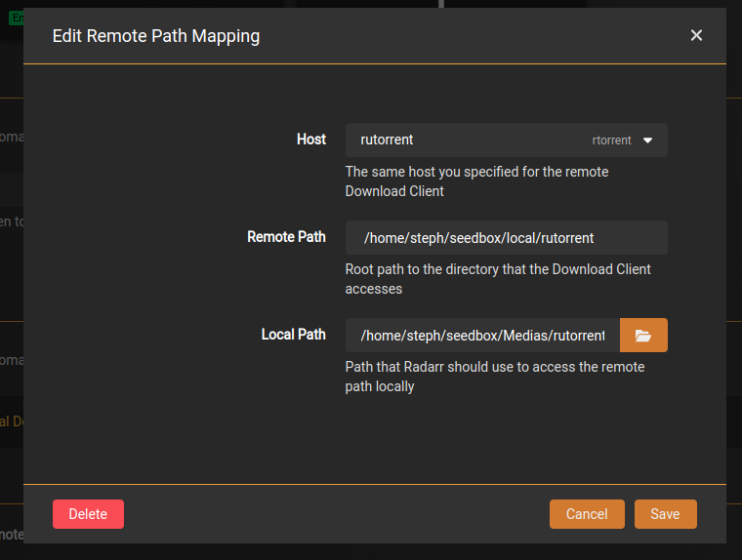Select the rutorrent host value
The image size is (742, 560).
(x=387, y=140)
